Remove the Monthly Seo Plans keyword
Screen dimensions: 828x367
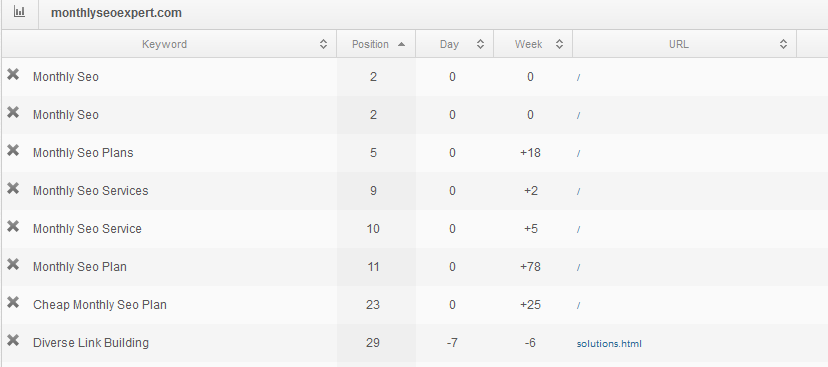pyautogui.click(x=13, y=150)
